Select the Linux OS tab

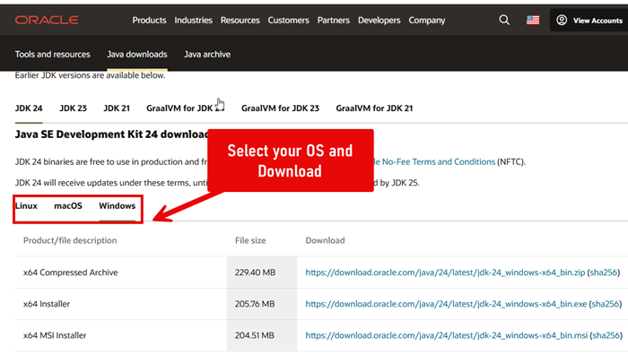[26, 206]
